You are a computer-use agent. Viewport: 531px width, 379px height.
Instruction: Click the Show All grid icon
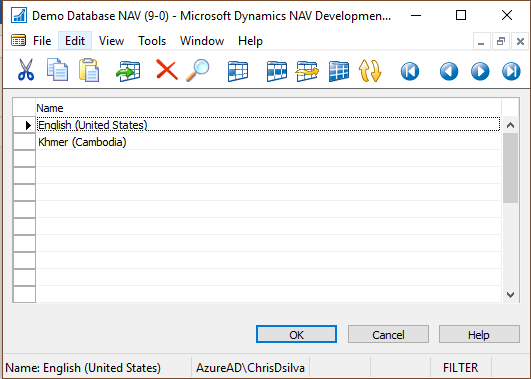coord(339,71)
